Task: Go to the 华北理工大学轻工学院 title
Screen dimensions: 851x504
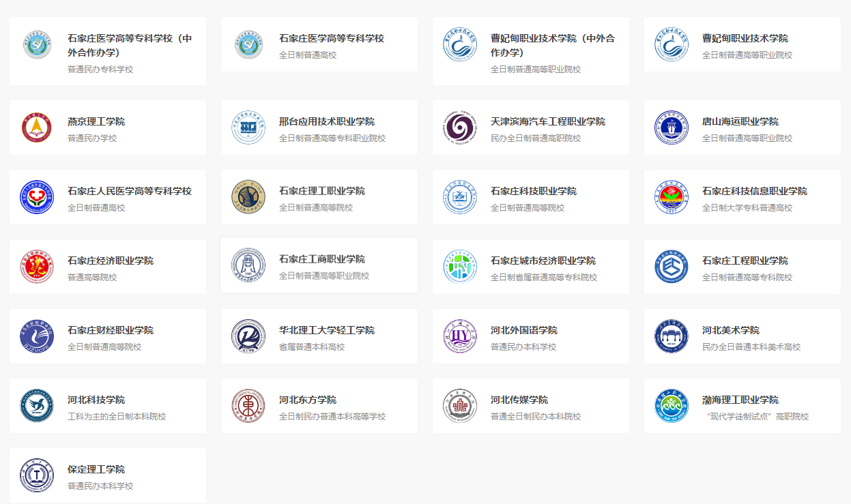Action: 327,330
